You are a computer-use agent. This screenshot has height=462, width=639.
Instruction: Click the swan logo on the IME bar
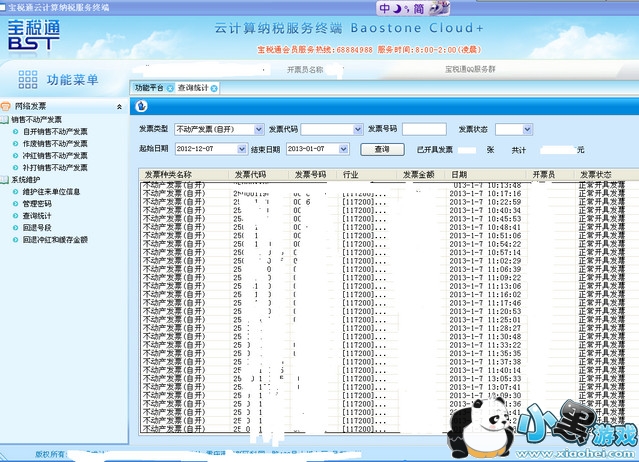(439, 8)
